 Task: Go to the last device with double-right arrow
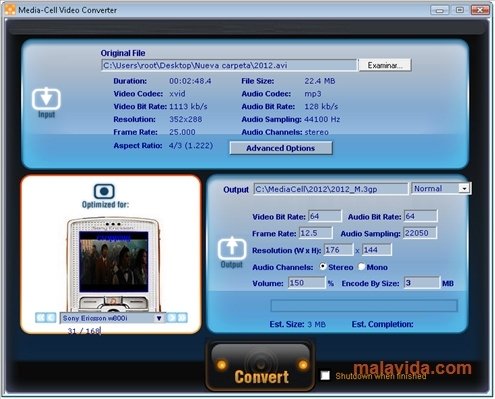[x=182, y=317]
